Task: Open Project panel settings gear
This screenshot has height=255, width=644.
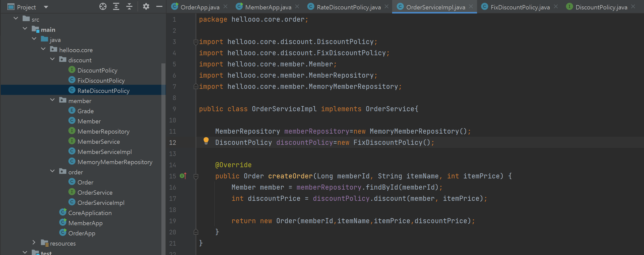Action: tap(146, 7)
